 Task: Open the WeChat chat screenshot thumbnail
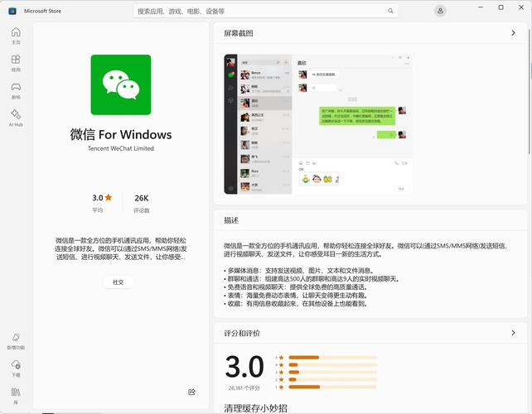[318, 124]
